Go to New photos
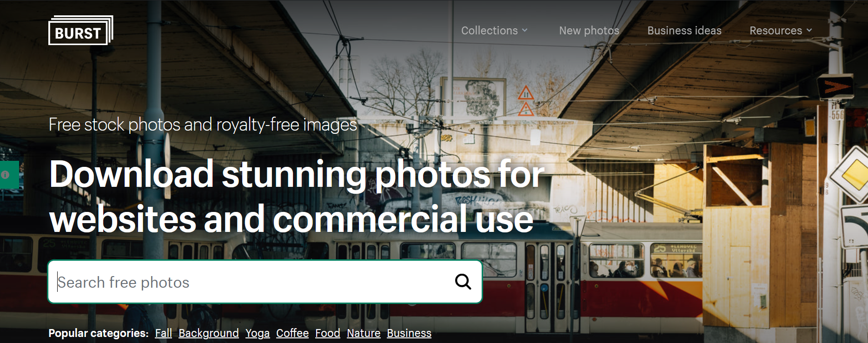Viewport: 868px width, 343px height. (x=589, y=31)
